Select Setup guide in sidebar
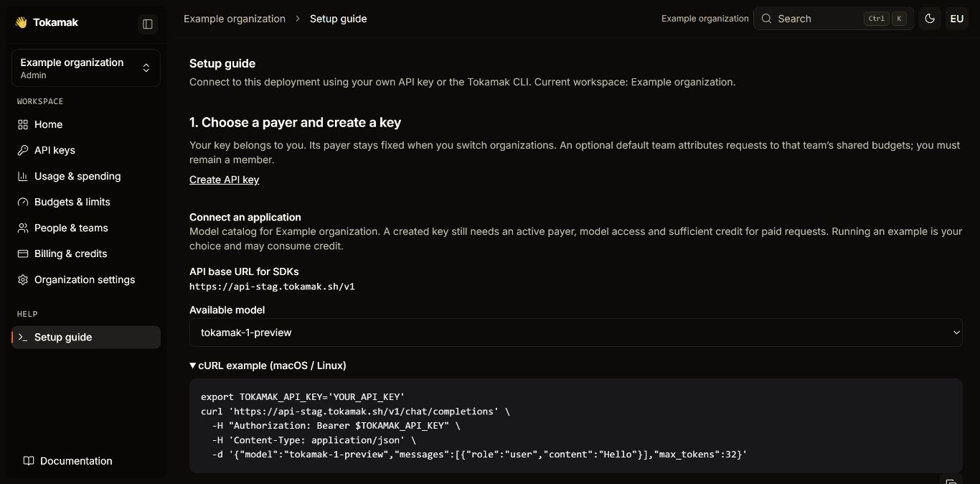The width and height of the screenshot is (980, 484). (86, 337)
